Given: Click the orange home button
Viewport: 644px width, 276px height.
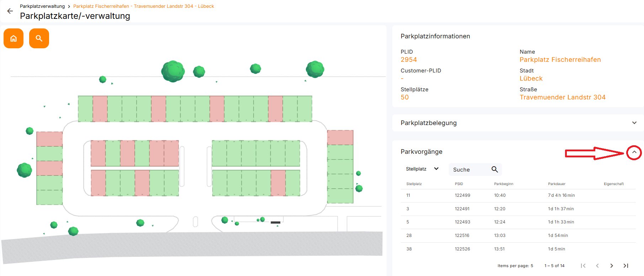Looking at the screenshot, I should (14, 38).
